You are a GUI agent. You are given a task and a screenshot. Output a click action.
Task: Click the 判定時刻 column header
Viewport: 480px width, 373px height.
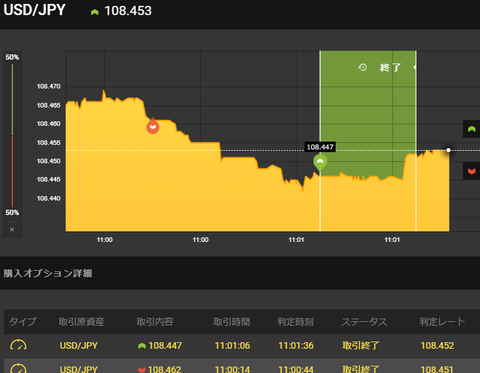295,322
